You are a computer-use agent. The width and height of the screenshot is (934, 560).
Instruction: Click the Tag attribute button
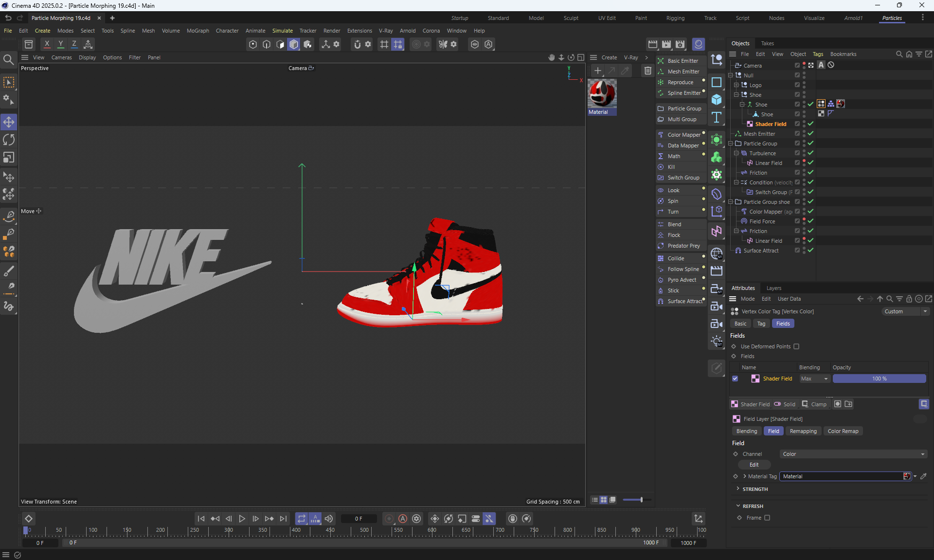coord(761,324)
